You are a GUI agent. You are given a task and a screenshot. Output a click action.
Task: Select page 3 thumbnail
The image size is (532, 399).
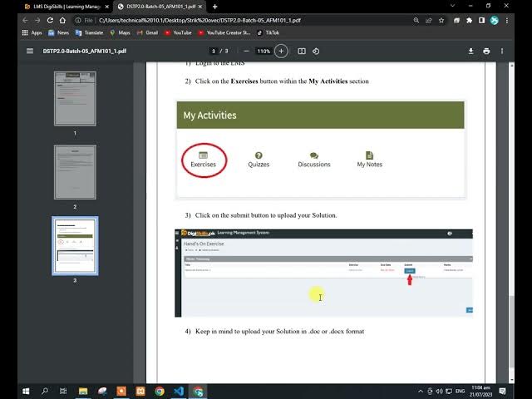click(x=75, y=246)
